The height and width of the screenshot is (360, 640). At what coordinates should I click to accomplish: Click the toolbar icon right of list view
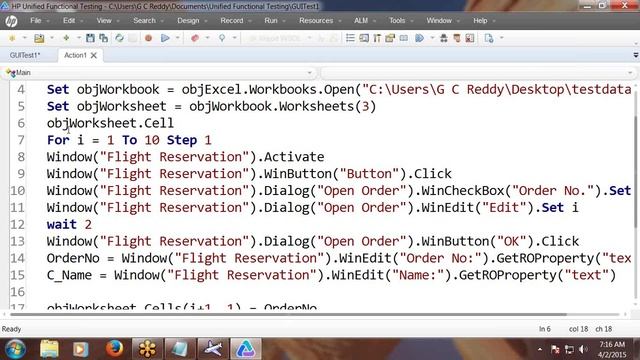[x=364, y=38]
